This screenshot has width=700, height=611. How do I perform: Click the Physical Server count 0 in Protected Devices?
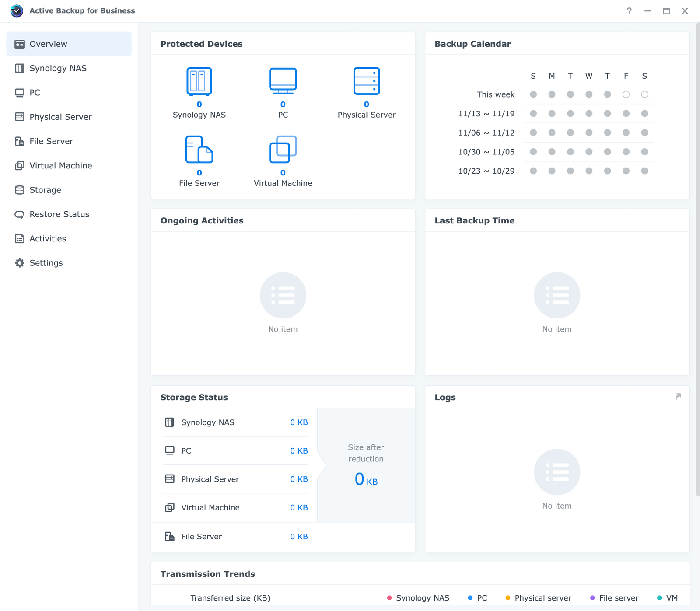tap(367, 105)
